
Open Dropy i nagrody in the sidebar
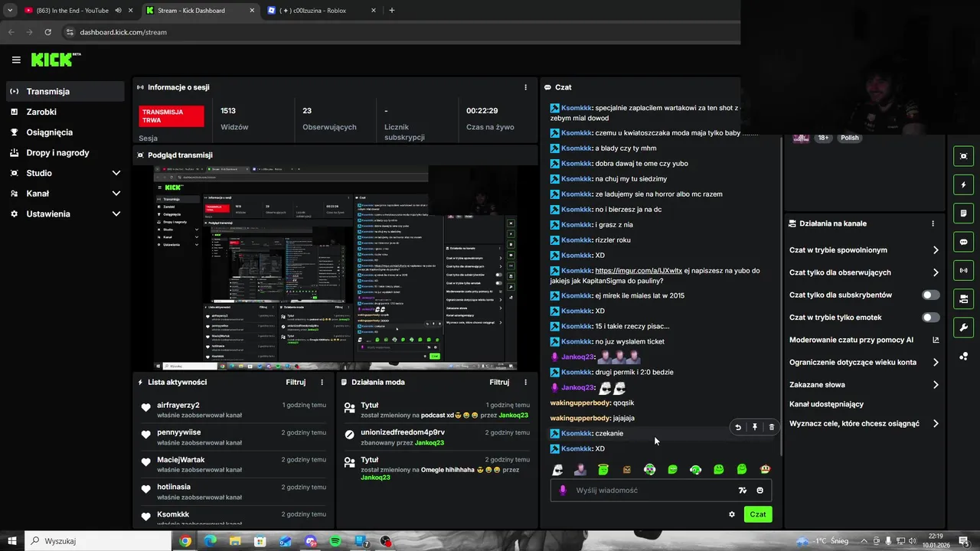point(64,152)
